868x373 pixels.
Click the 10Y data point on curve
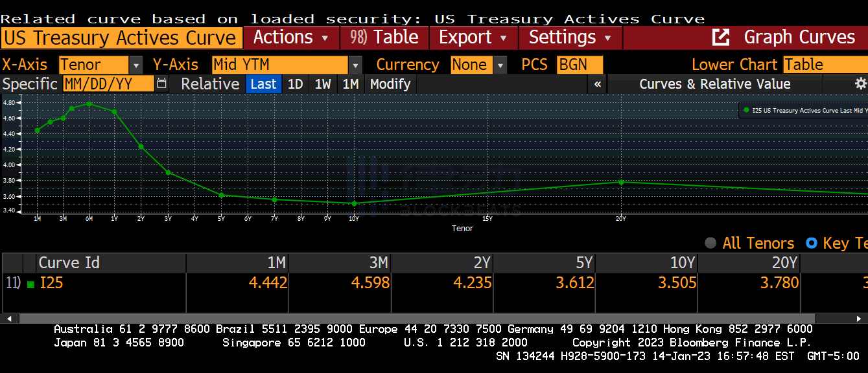[354, 203]
